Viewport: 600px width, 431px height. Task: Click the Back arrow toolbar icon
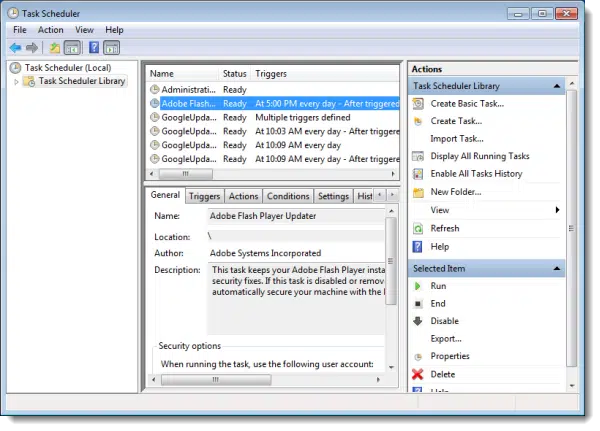coord(15,48)
